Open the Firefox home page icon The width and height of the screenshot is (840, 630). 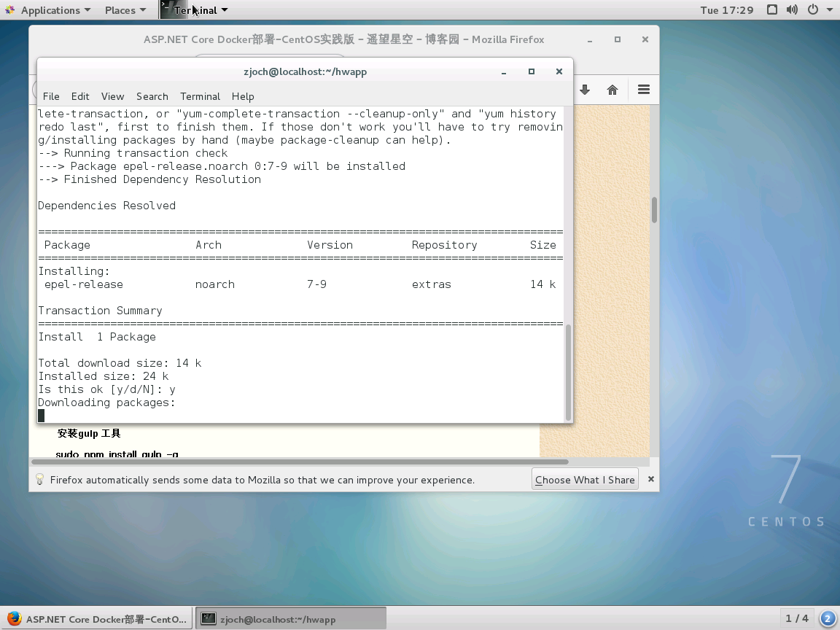pyautogui.click(x=612, y=89)
